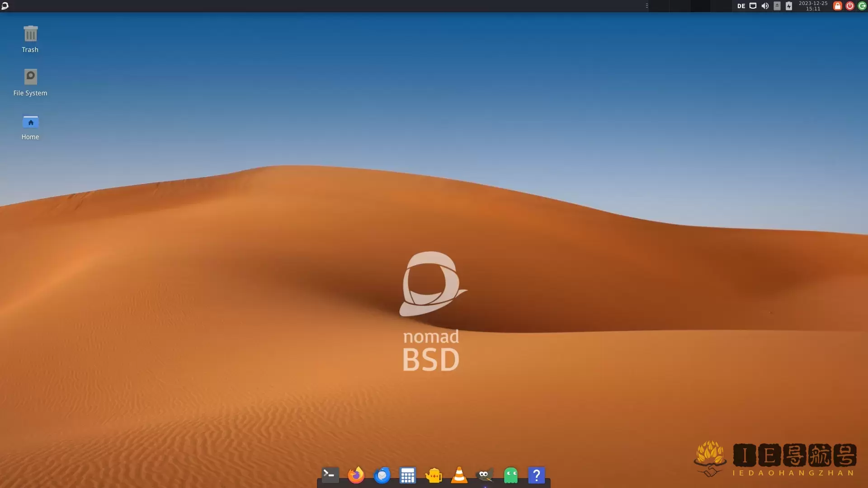Open the wired network tray icon

753,6
